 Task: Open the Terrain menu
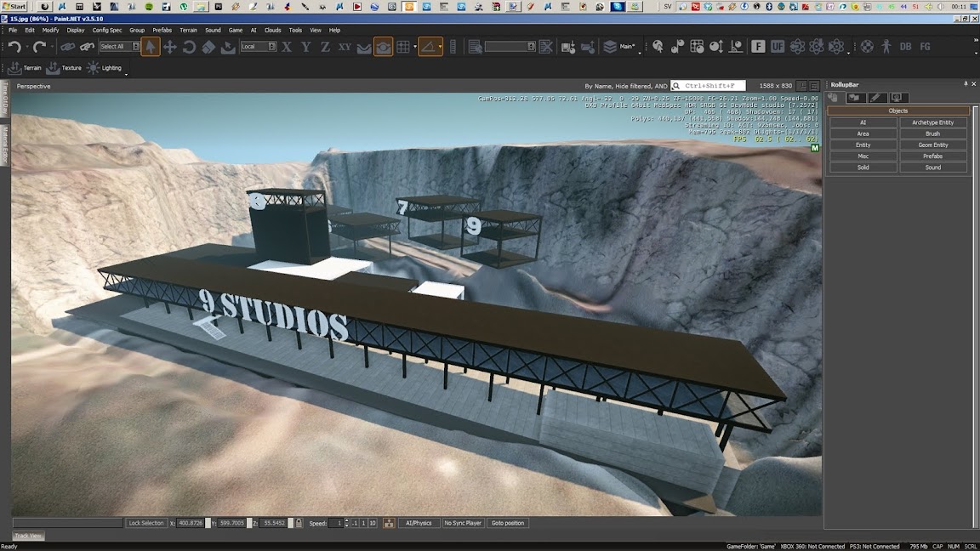coord(188,30)
